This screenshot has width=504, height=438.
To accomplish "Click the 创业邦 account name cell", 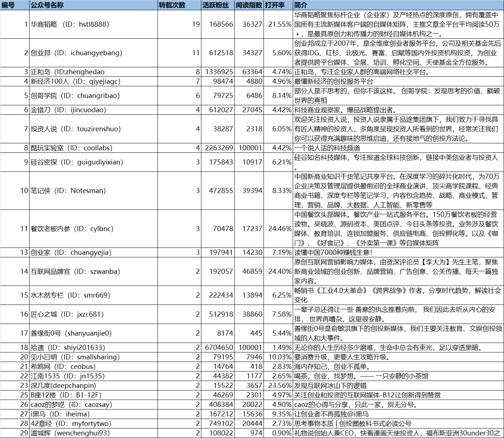I will (x=76, y=53).
